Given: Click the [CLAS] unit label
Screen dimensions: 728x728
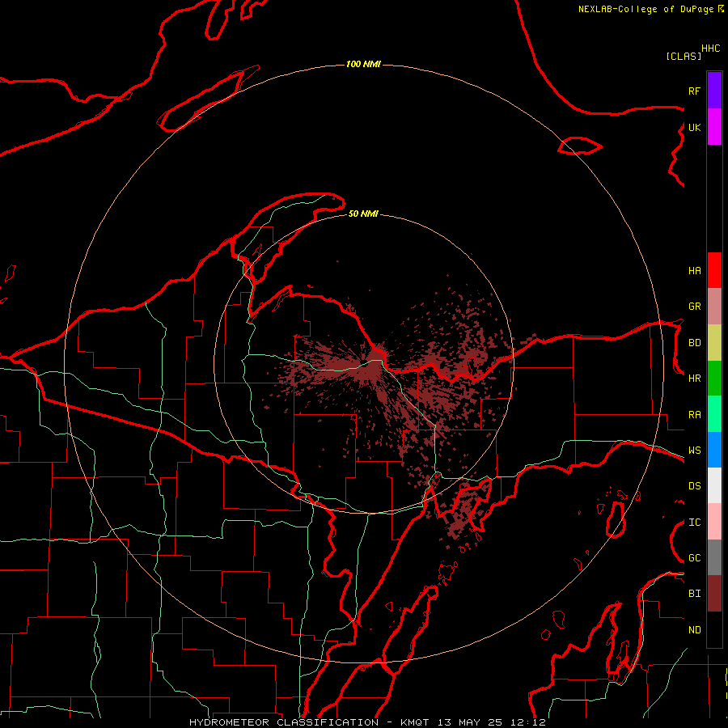Looking at the screenshot, I should (684, 56).
